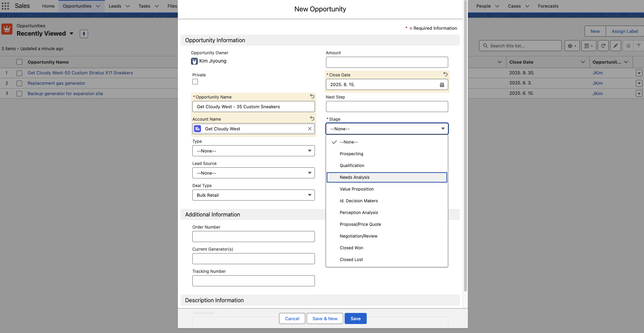This screenshot has width=644, height=333.
Task: Select the Needs Analysis stage option
Action: [x=387, y=177]
